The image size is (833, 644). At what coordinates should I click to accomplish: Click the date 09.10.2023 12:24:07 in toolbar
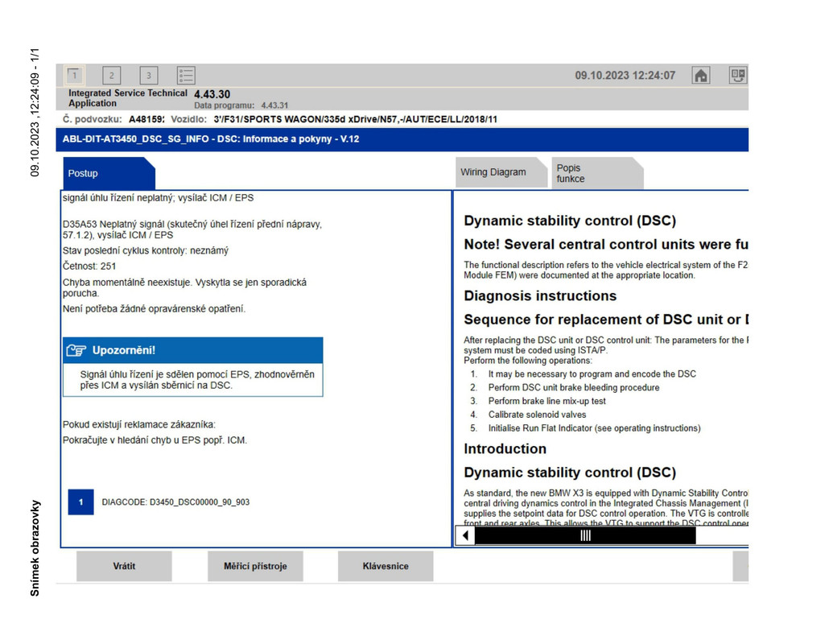(625, 76)
